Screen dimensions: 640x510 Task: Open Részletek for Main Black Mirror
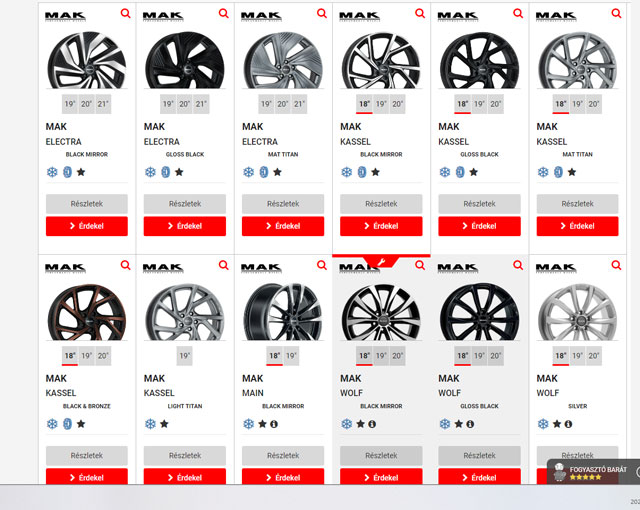coord(283,455)
